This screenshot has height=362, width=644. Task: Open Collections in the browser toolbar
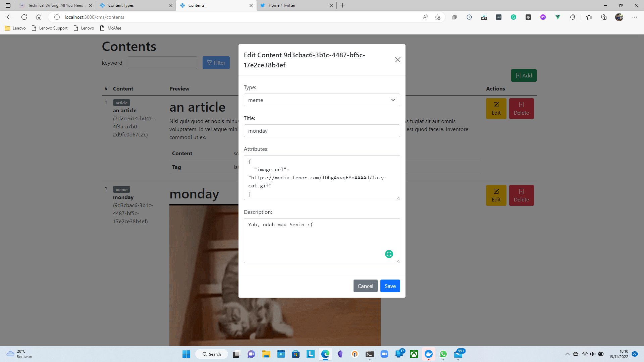point(604,17)
